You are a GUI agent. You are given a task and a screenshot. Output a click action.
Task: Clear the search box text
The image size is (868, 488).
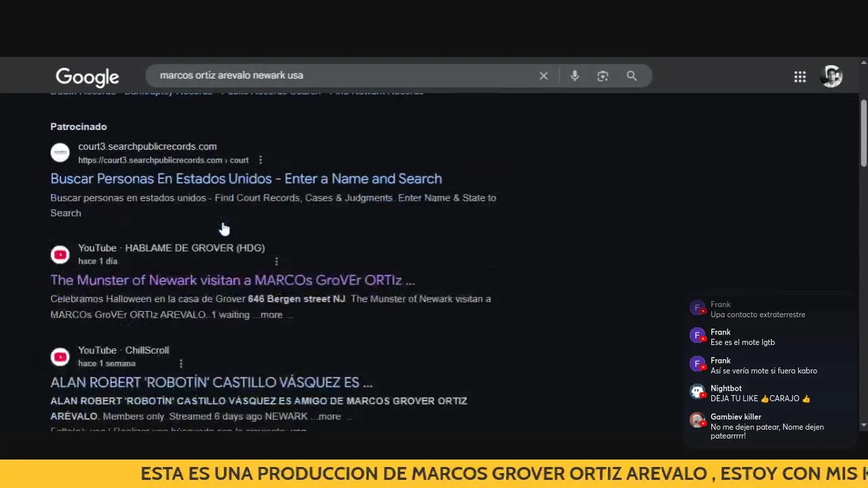tap(543, 76)
